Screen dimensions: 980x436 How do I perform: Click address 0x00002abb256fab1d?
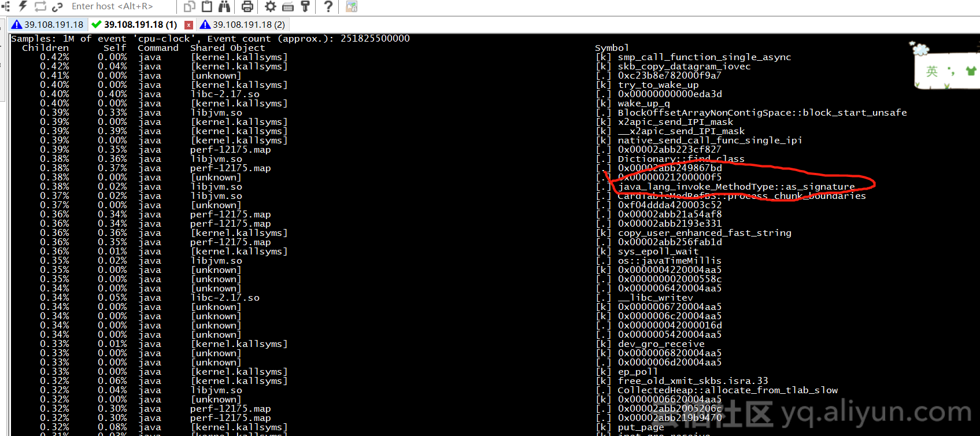[670, 242]
